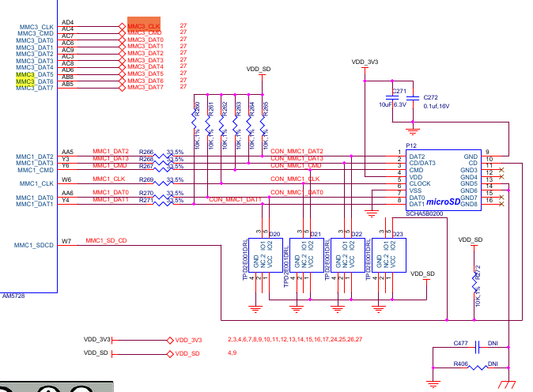Click the ground symbol under the P12 VSS pin

[x=372, y=213]
